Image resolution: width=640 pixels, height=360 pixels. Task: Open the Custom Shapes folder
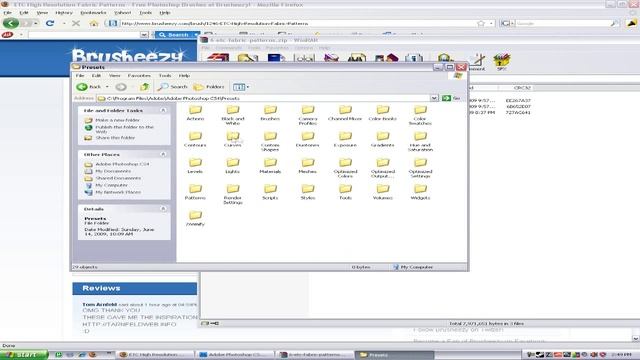(270, 141)
